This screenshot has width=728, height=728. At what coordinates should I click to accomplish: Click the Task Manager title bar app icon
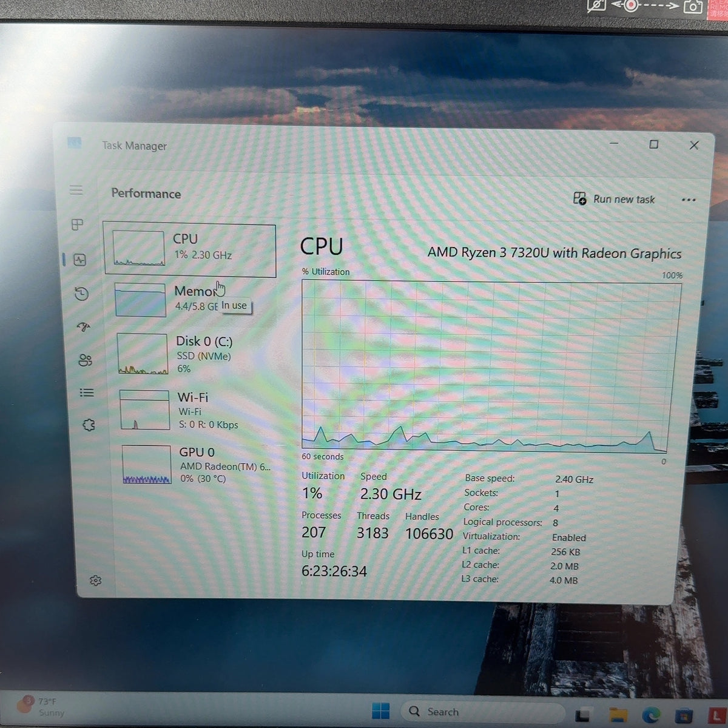(x=74, y=143)
